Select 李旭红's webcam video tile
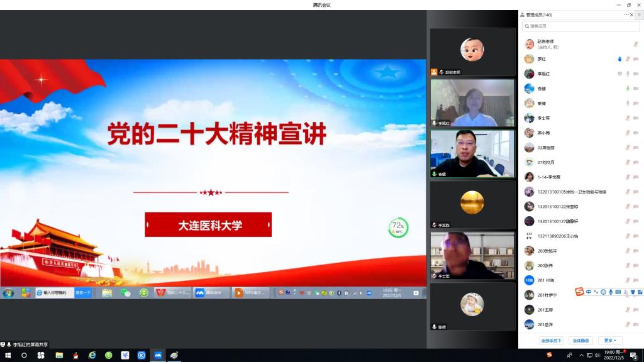This screenshot has width=644, height=362. coord(472,102)
